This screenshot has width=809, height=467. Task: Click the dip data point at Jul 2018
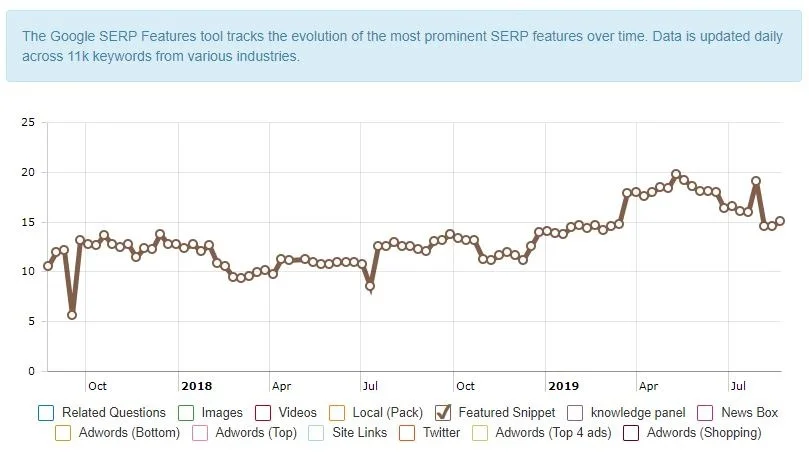[x=370, y=286]
